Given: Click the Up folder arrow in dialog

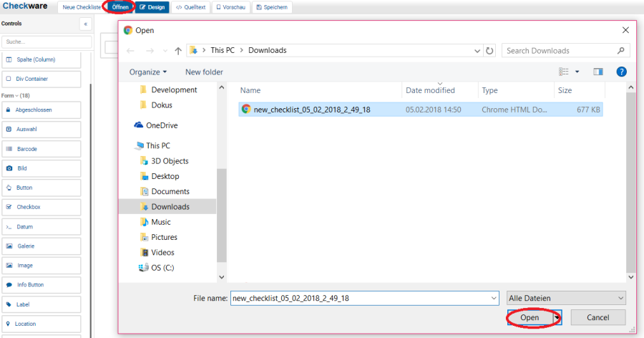Looking at the screenshot, I should [177, 51].
